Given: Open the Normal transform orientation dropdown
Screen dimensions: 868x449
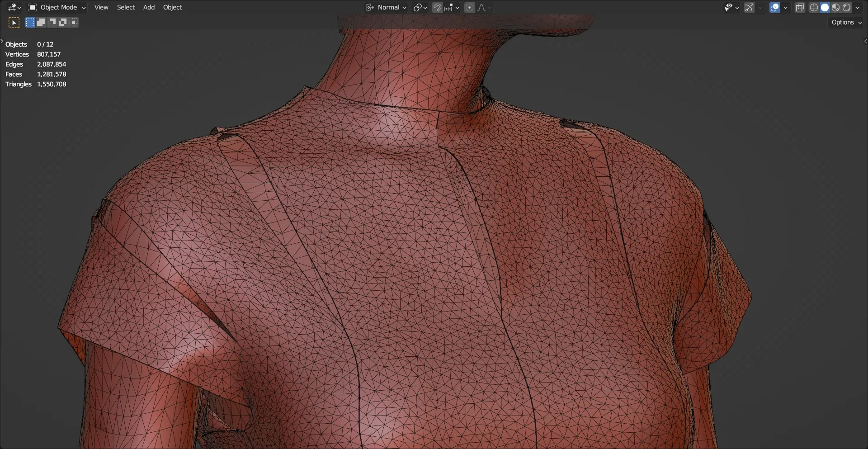Looking at the screenshot, I should pyautogui.click(x=386, y=7).
